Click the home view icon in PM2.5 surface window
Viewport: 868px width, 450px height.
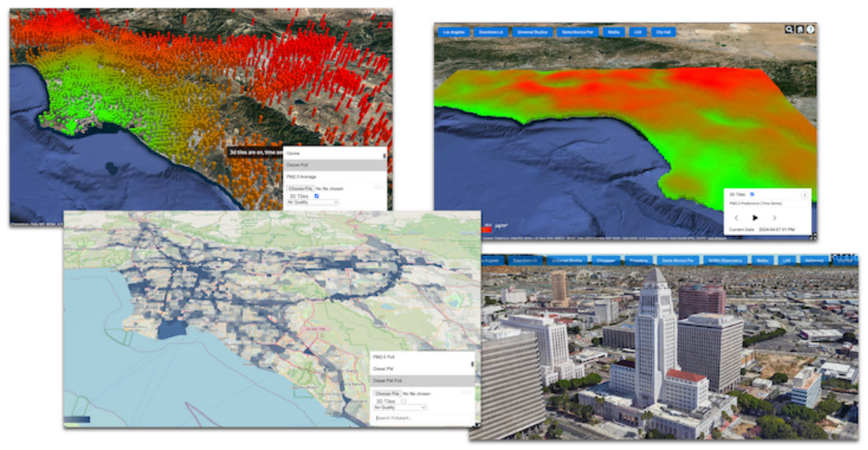click(800, 29)
